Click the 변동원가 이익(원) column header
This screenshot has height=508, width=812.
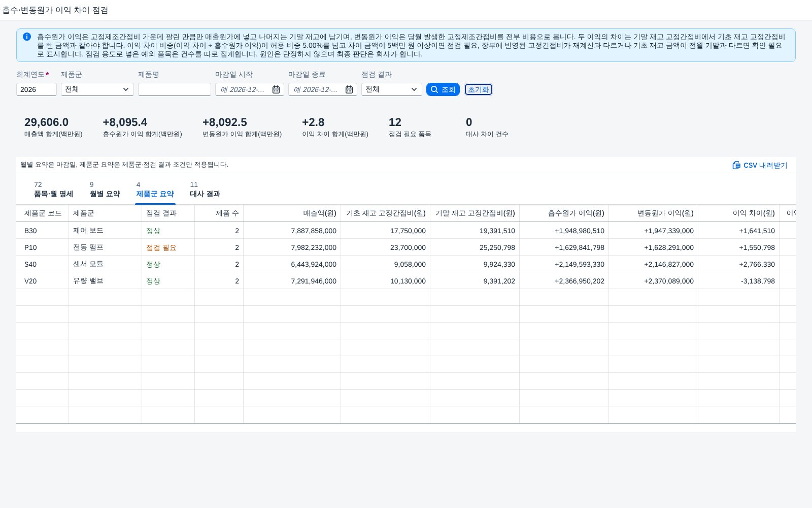tap(654, 213)
